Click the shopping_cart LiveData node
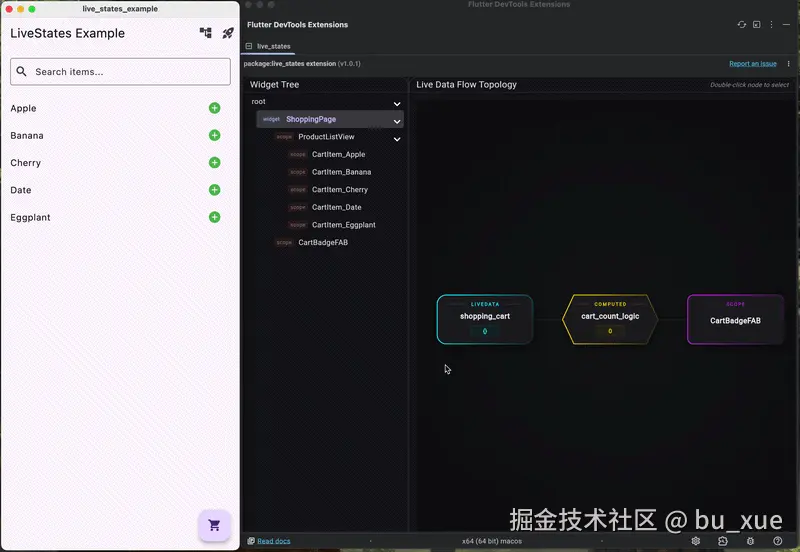The height and width of the screenshot is (552, 800). [485, 319]
